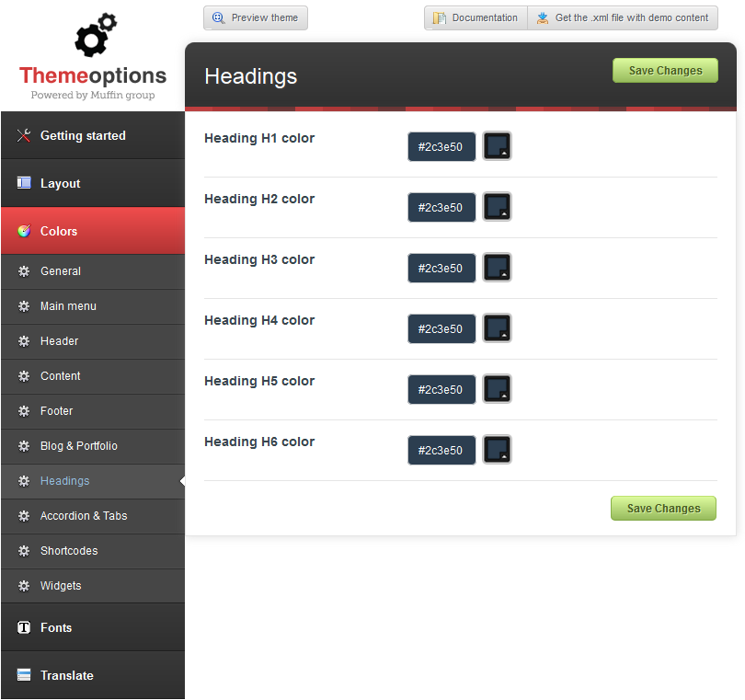Click the Preview theme button
Screen dimensions: 745x700
(x=256, y=18)
